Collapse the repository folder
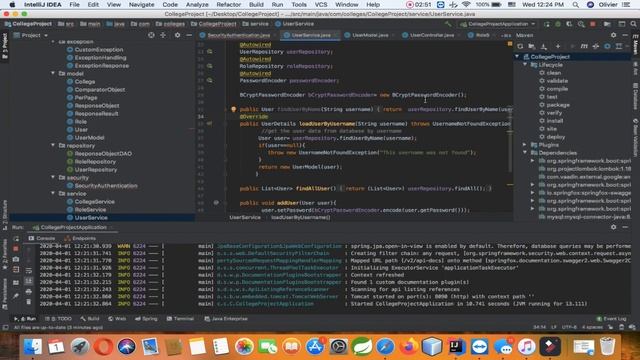 point(53,145)
